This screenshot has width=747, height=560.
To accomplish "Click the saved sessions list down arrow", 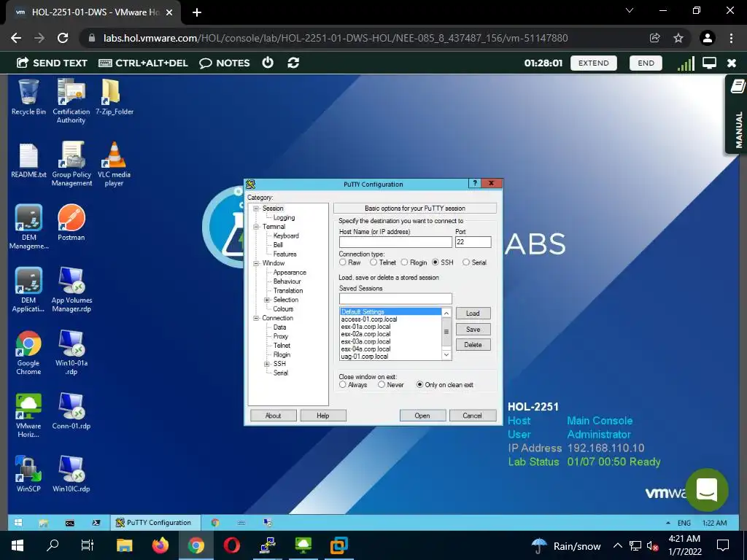I will [446, 355].
